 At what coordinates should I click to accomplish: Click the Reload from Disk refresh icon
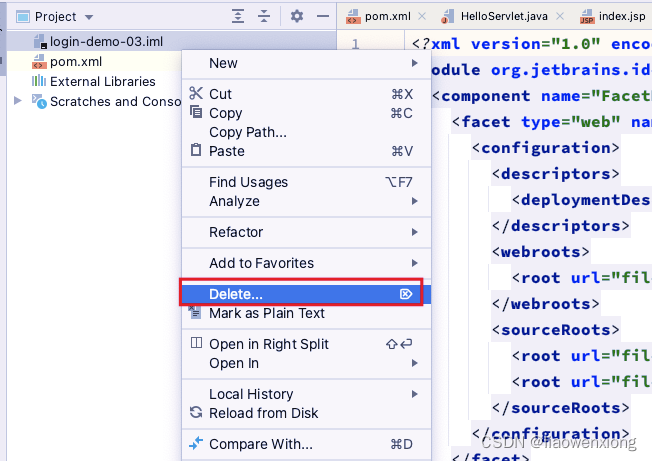(196, 412)
